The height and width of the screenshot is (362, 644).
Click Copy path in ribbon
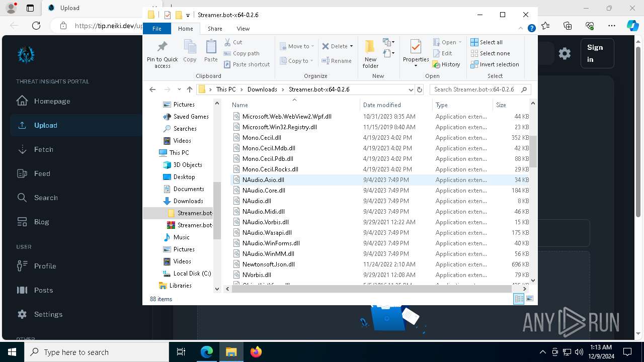[x=242, y=53]
